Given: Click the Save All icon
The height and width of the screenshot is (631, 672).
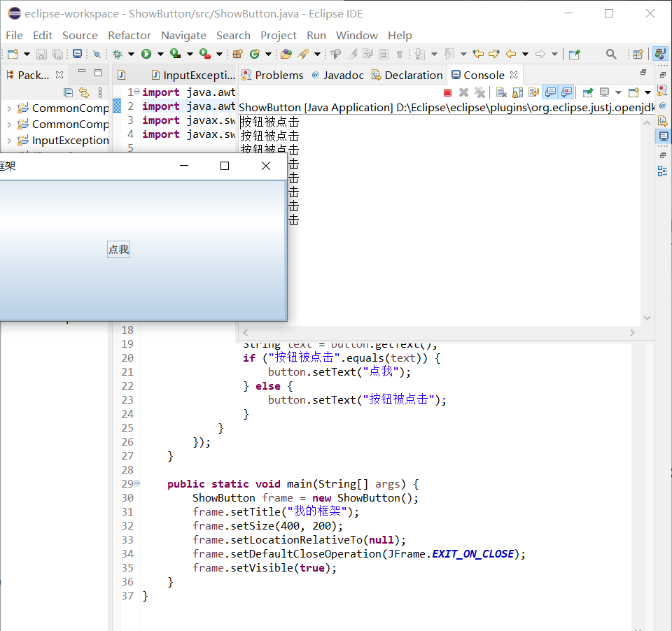Looking at the screenshot, I should click(x=57, y=54).
